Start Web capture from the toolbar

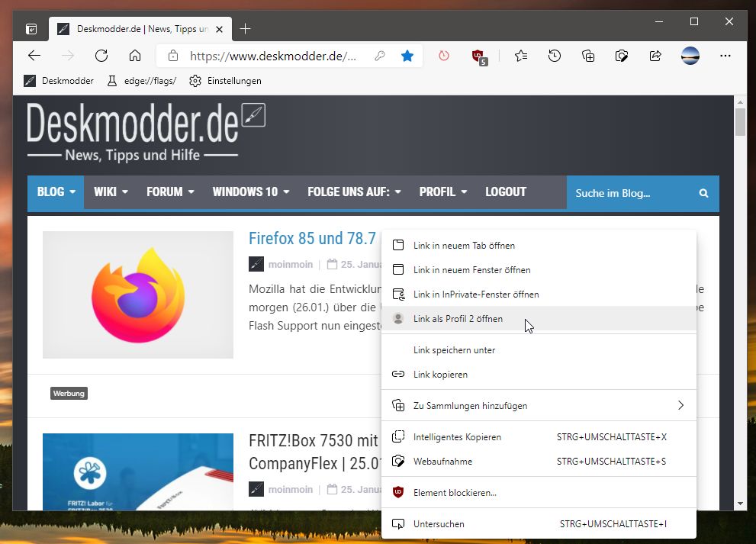pos(622,56)
